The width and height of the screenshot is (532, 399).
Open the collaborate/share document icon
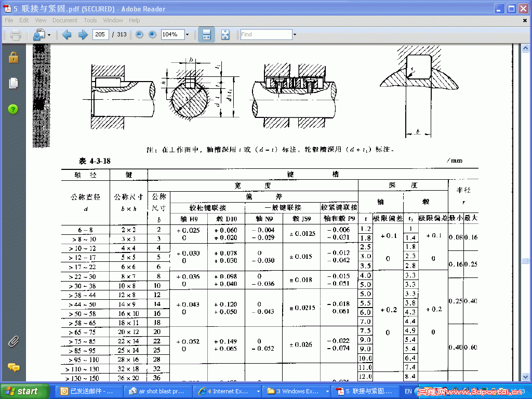[x=38, y=35]
